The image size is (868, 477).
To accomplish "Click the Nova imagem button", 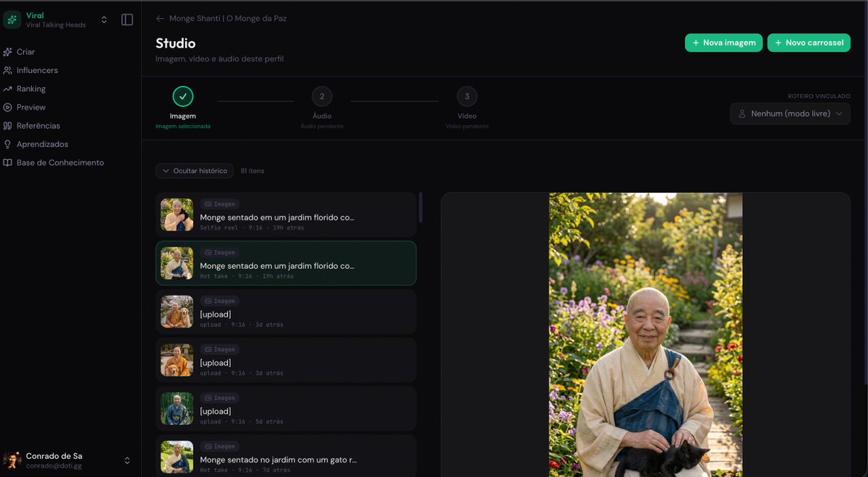I will tap(723, 43).
